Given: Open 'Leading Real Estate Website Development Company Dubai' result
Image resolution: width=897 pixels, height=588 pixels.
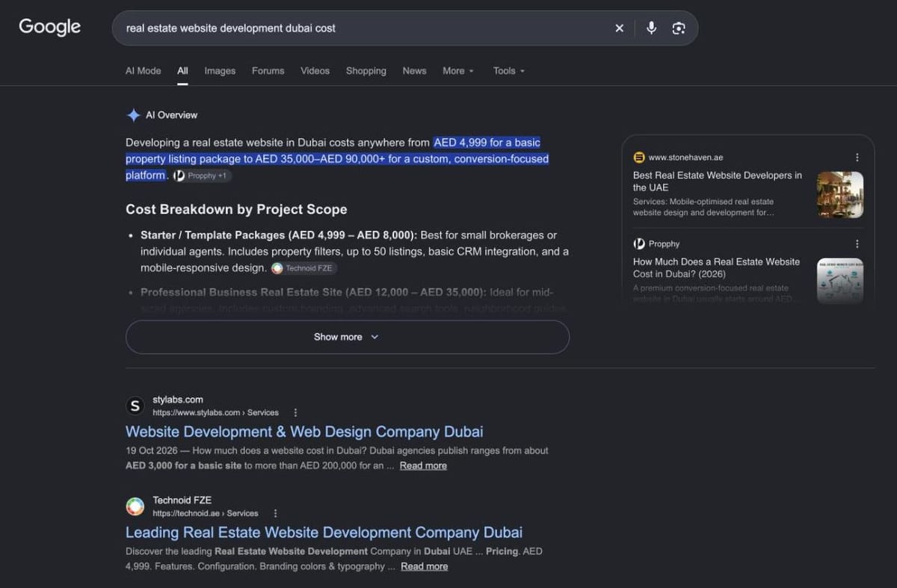Looking at the screenshot, I should [x=324, y=533].
